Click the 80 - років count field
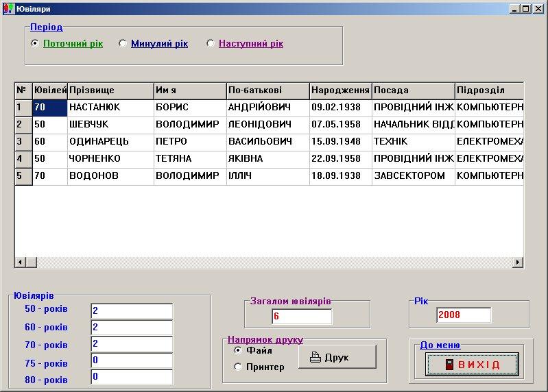 pyautogui.click(x=132, y=377)
